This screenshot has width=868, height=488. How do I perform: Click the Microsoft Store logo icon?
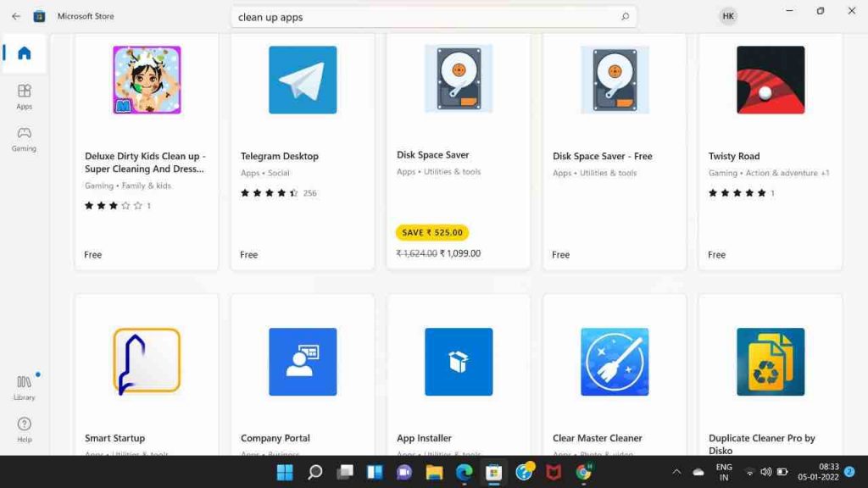[x=39, y=17]
